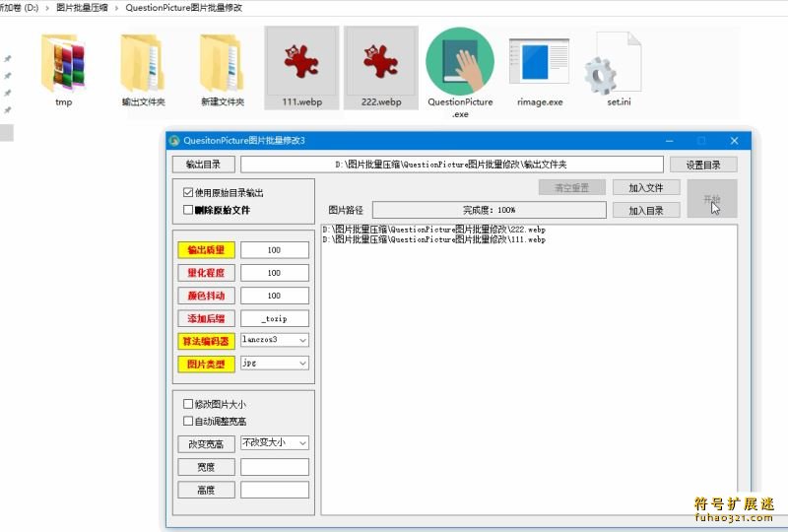This screenshot has height=532, width=788.
Task: Enable the 删除原始文件 checkbox
Action: (x=189, y=210)
